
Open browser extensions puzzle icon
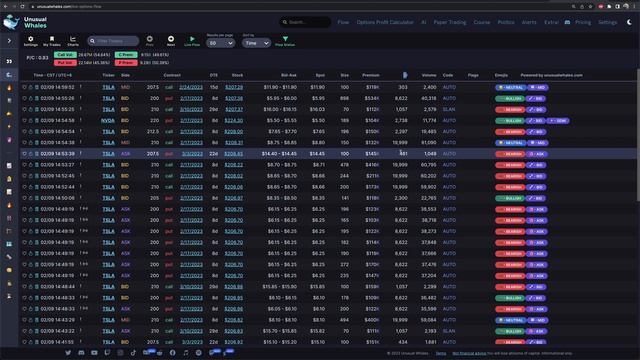tap(609, 7)
